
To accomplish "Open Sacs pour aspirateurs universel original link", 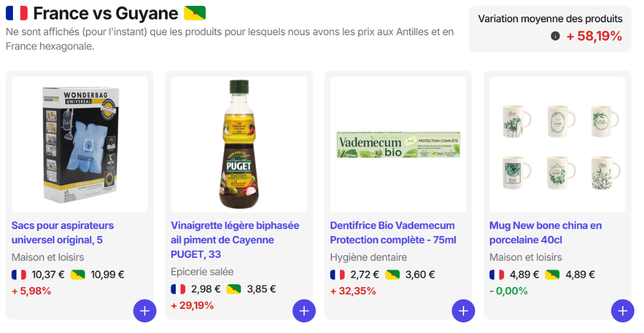I will coord(62,233).
